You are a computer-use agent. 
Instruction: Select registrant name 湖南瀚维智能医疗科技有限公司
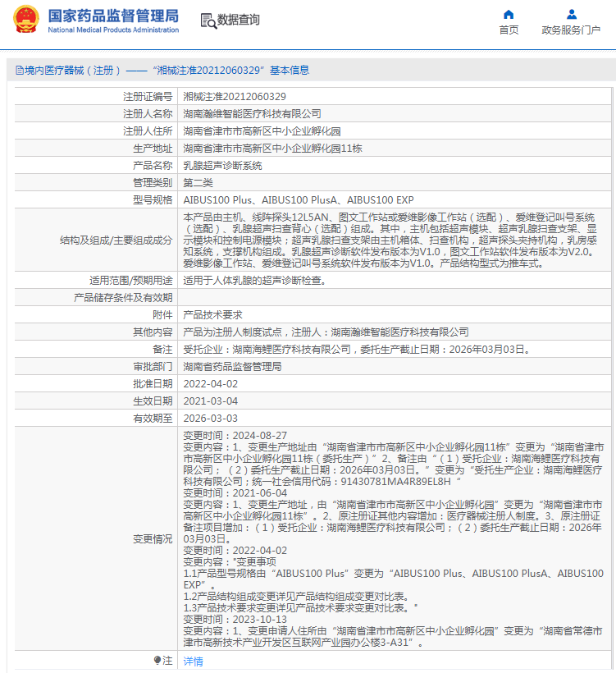point(253,114)
